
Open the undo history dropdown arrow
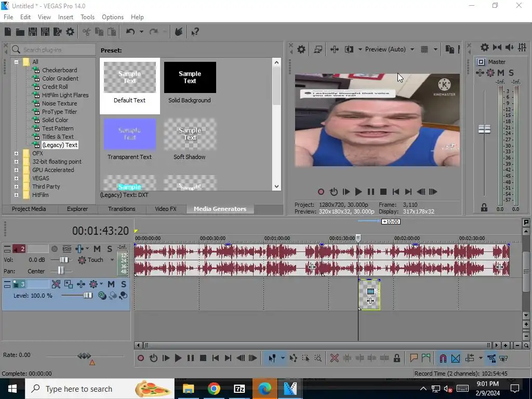[141, 32]
